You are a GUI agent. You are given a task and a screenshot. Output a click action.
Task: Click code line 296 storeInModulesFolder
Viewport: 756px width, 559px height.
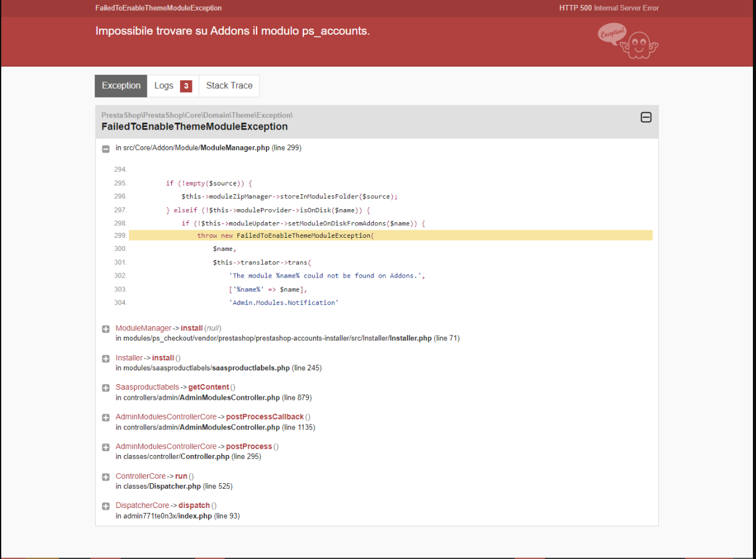(290, 196)
